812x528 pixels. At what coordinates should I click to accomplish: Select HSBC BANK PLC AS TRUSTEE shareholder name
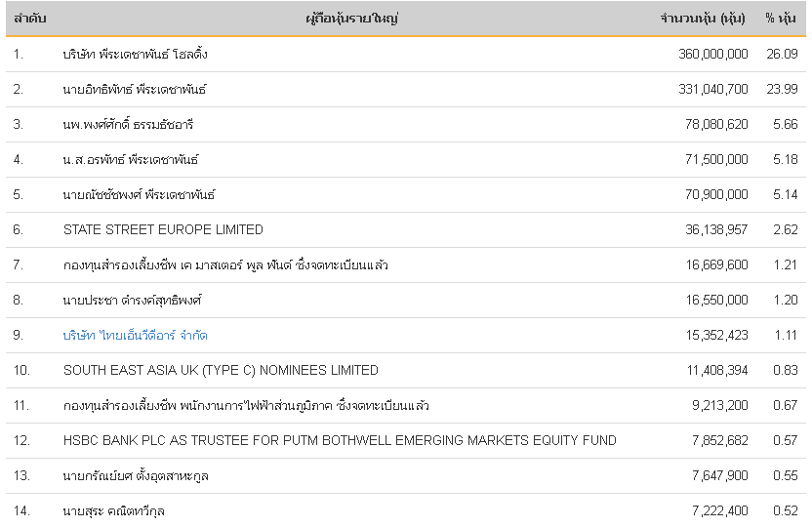pos(340,440)
